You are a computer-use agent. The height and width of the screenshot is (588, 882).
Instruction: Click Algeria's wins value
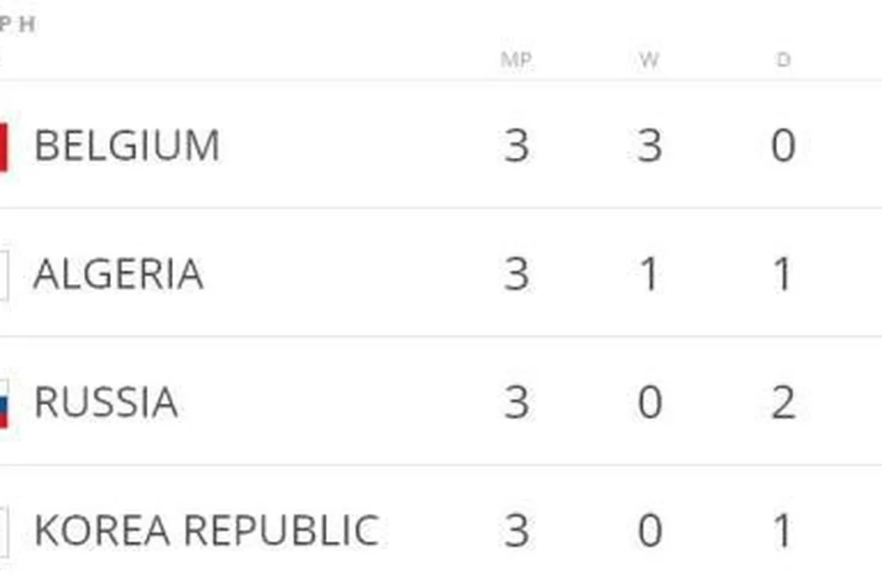(x=648, y=275)
